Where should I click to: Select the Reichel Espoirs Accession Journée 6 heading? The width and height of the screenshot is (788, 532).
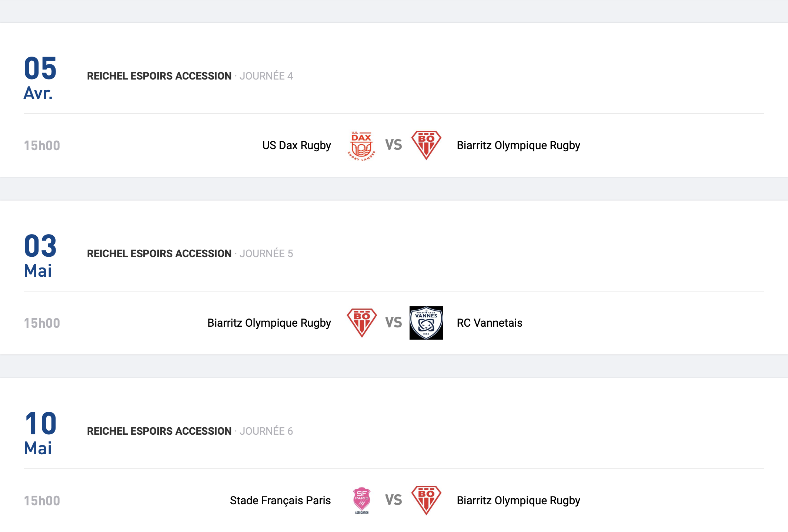tap(190, 431)
